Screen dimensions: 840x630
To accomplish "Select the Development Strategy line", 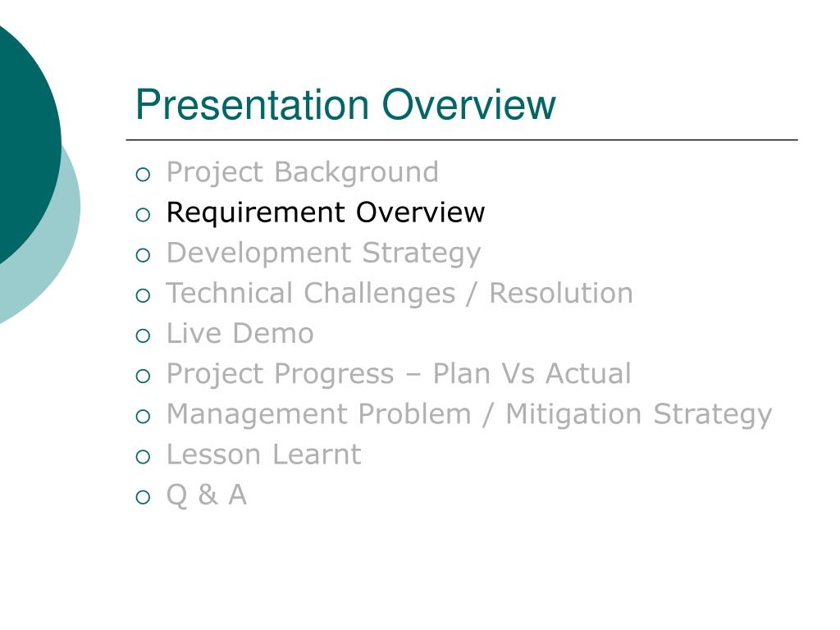I will [323, 253].
